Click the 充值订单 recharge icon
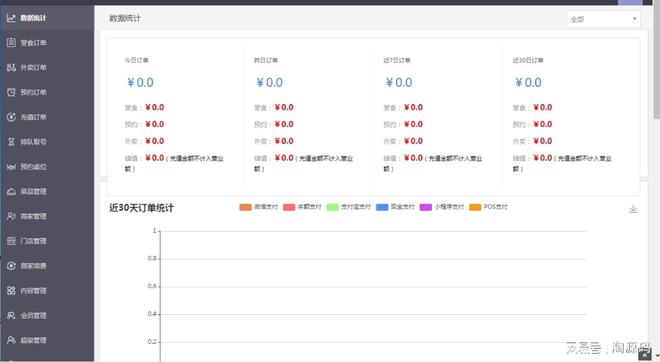The height and width of the screenshot is (362, 660). click(x=11, y=117)
